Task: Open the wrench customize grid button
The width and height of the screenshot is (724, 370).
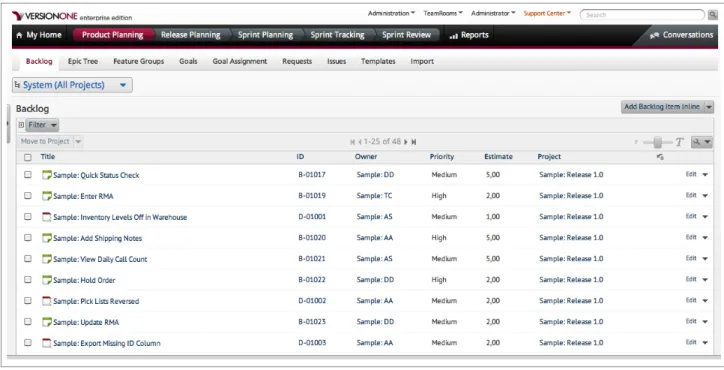Action: (x=701, y=142)
